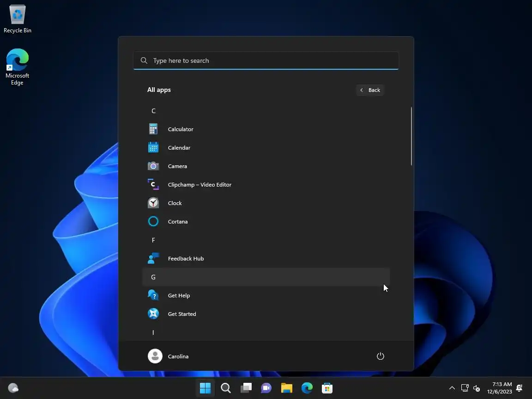Launch Microsoft Edge from the taskbar
The width and height of the screenshot is (532, 399).
coord(307,388)
